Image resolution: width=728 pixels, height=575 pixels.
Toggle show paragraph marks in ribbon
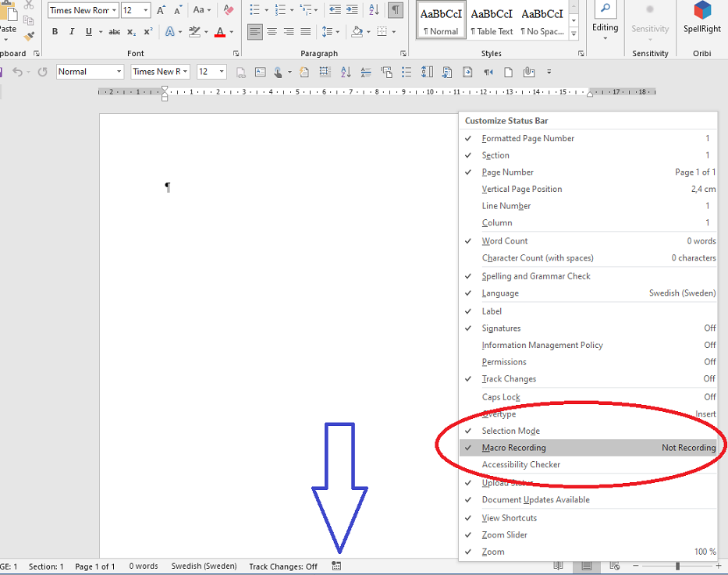(396, 9)
